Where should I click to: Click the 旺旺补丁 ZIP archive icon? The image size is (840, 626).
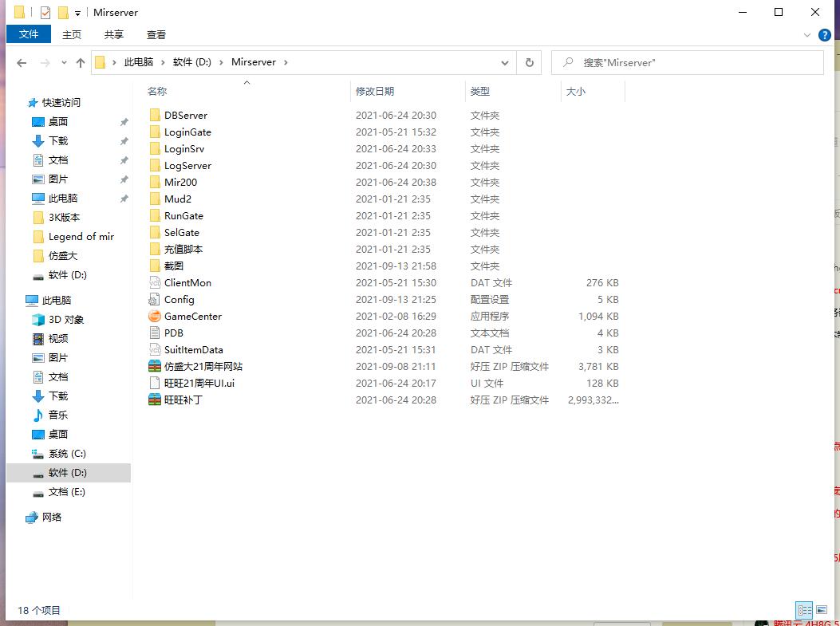[155, 400]
